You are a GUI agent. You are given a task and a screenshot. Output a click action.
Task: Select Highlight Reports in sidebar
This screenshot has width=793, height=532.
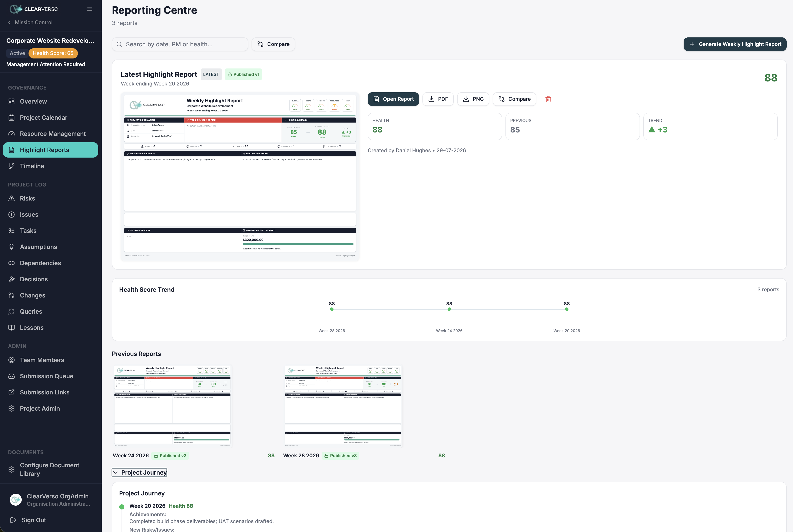(x=51, y=150)
